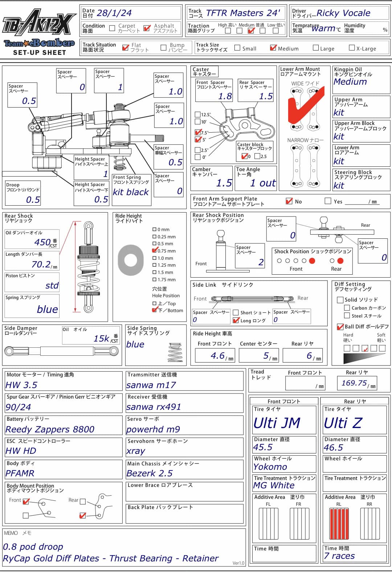Uncheck No for Front Arm Support Plate
This screenshot has height=573, width=392.
tap(289, 201)
